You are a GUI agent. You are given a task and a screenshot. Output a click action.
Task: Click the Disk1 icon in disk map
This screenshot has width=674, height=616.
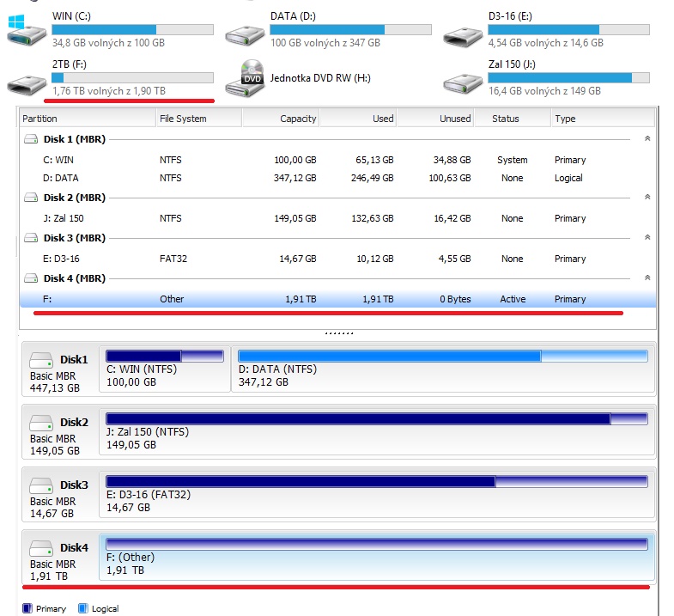[42, 359]
